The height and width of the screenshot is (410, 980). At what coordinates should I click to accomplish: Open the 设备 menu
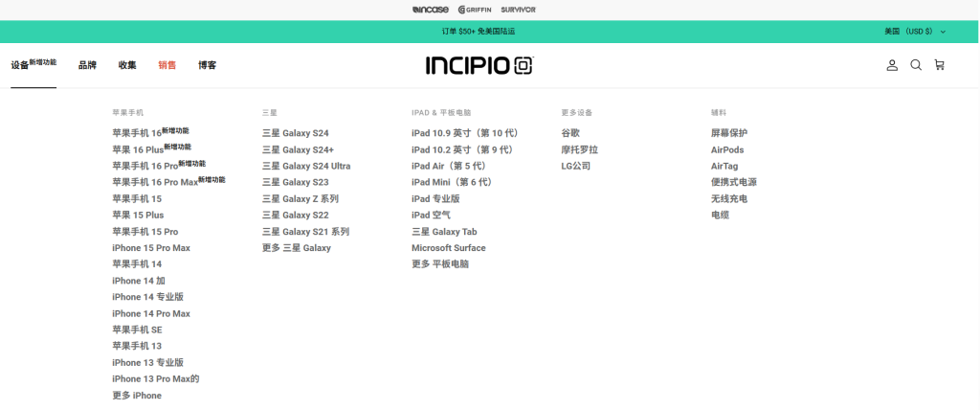33,64
